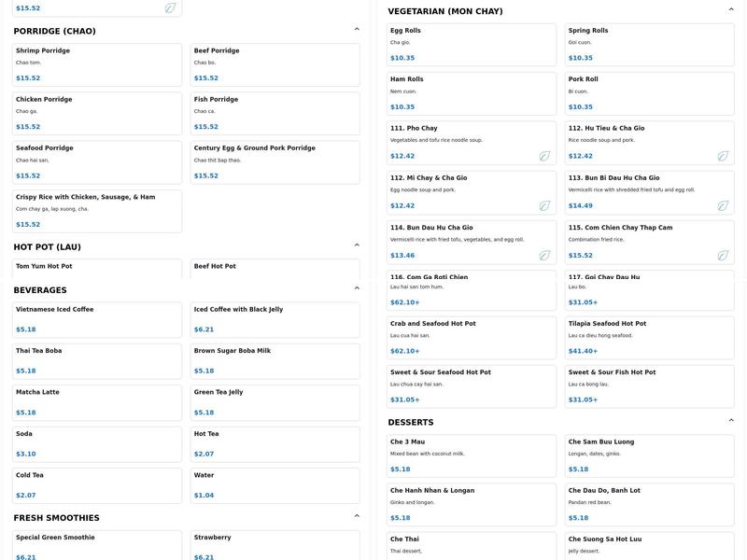Click the leaf icon on 112. Mi Chay & Cha Gio
Screen dimensions: 747x560
(x=544, y=206)
